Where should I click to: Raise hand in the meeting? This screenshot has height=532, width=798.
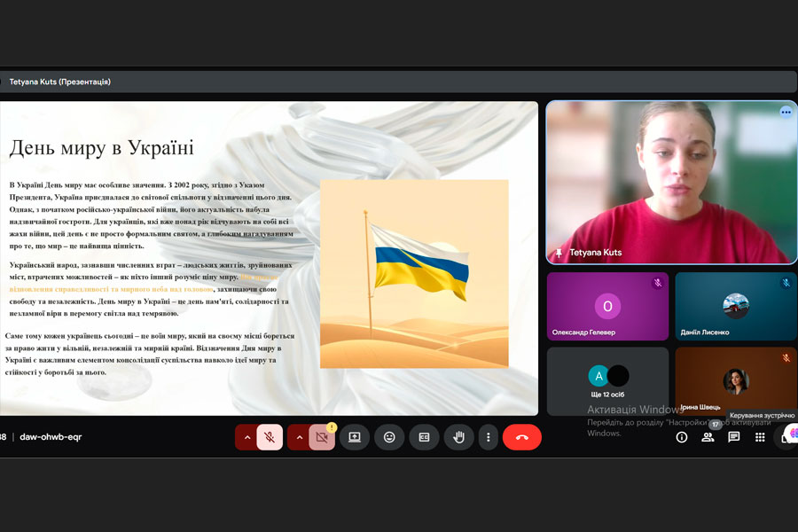pyautogui.click(x=458, y=437)
